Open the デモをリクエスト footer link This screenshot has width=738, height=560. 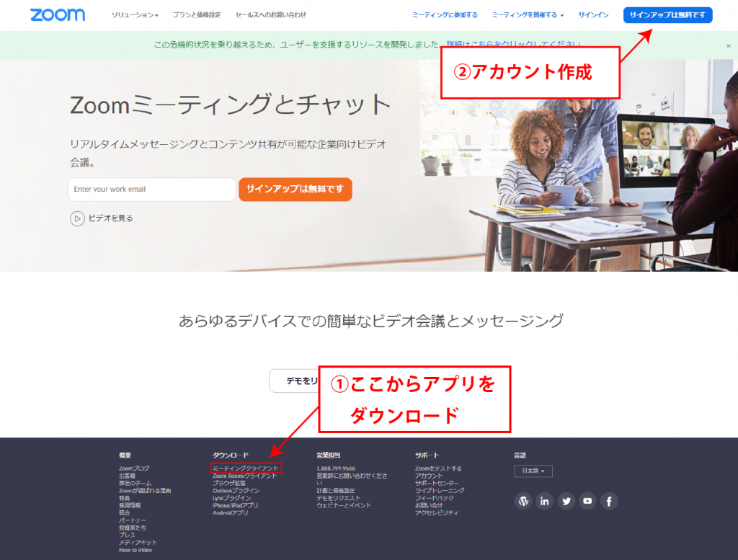coord(338,498)
